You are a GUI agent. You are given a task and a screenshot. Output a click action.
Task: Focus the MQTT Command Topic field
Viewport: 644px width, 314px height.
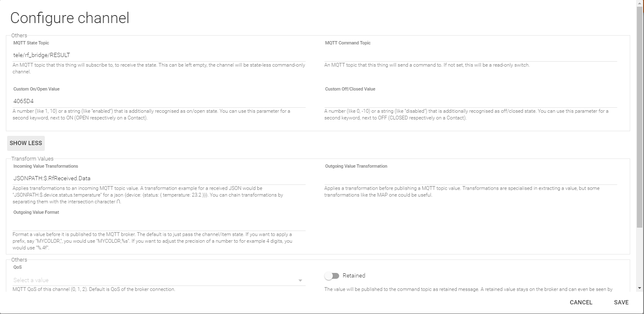[471, 55]
